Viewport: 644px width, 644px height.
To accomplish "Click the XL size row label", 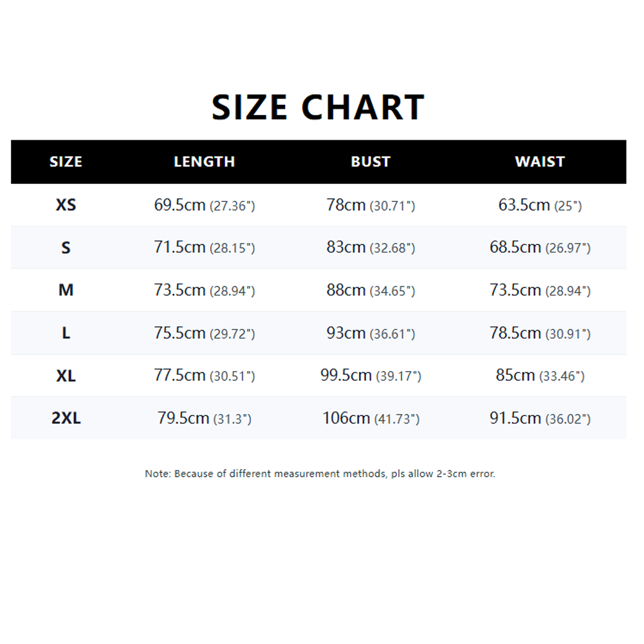I will pos(66,376).
